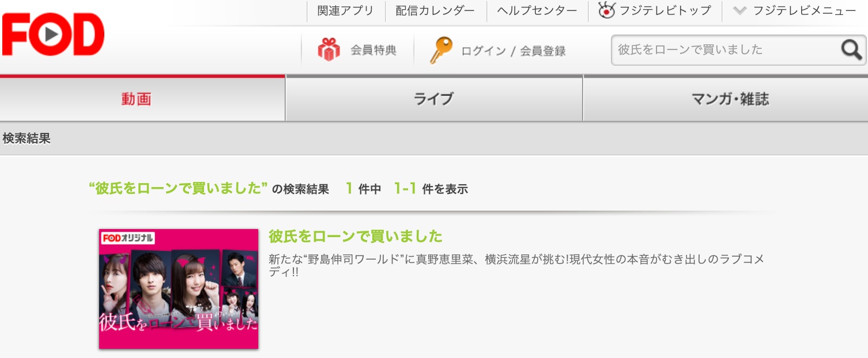Focus the search input field
Viewport: 868px width, 358px height.
[725, 49]
